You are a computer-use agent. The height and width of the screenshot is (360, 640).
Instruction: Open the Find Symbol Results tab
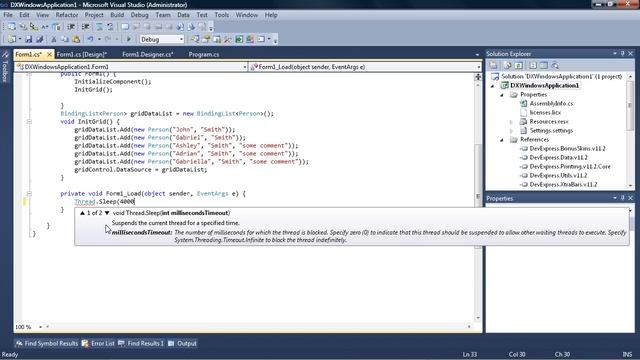coord(47,344)
